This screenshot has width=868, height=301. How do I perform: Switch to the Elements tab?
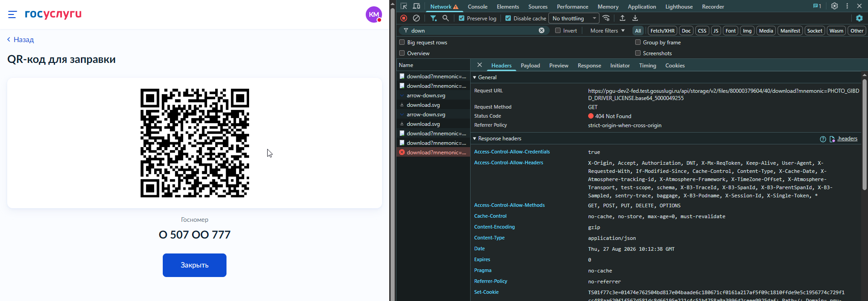click(508, 6)
